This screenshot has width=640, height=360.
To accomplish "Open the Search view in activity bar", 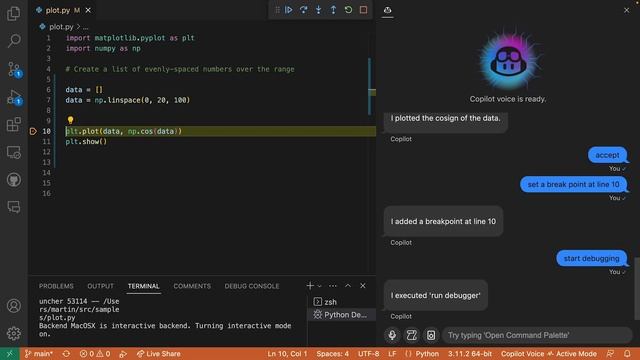I will (x=13, y=40).
